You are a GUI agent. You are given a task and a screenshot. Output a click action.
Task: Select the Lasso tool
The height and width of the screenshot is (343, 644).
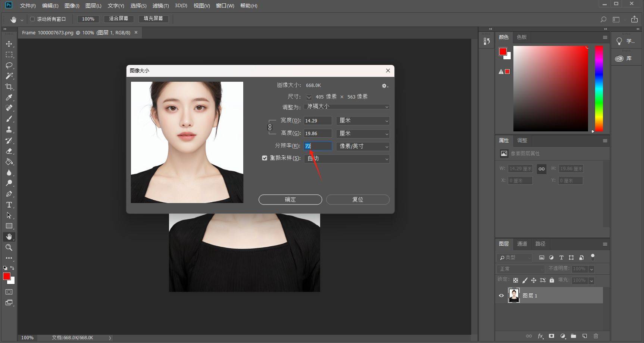(x=9, y=65)
